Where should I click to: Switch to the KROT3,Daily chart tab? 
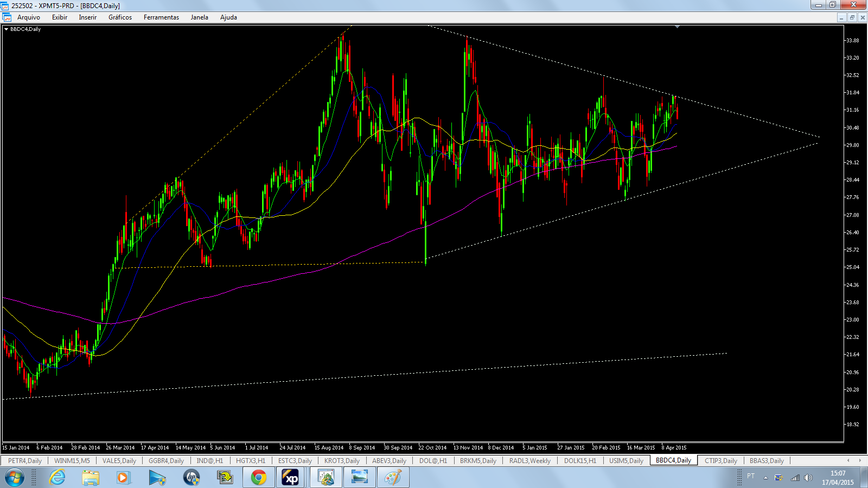pyautogui.click(x=342, y=461)
